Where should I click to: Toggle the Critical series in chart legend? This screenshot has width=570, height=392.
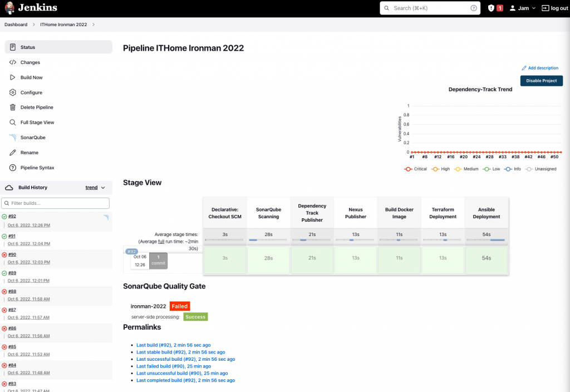pos(415,169)
